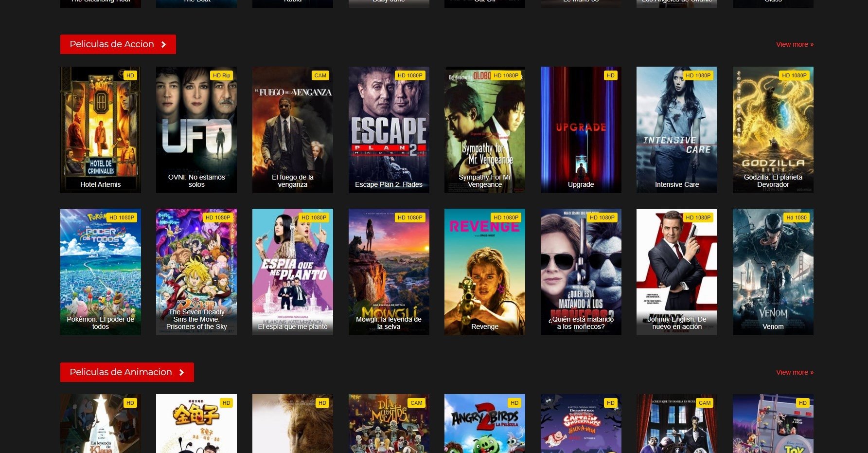
Task: Click HD 1080P badge on Johnny English poster
Action: tap(698, 217)
